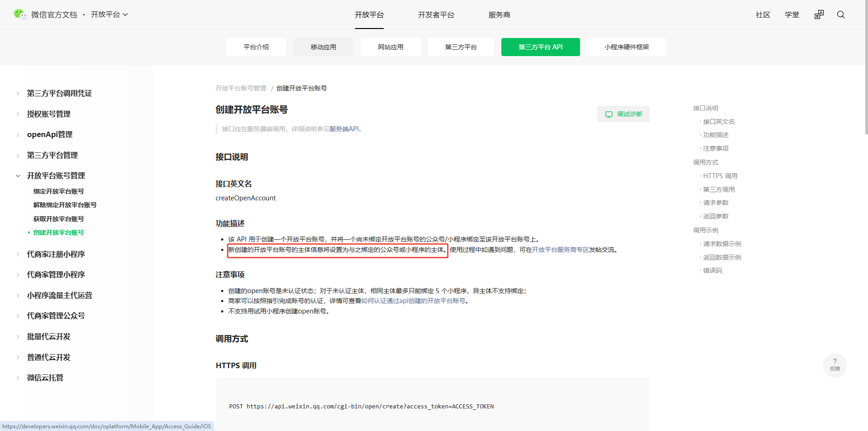The image size is (868, 431).
Task: Follow the 服务端API link
Action: (344, 129)
